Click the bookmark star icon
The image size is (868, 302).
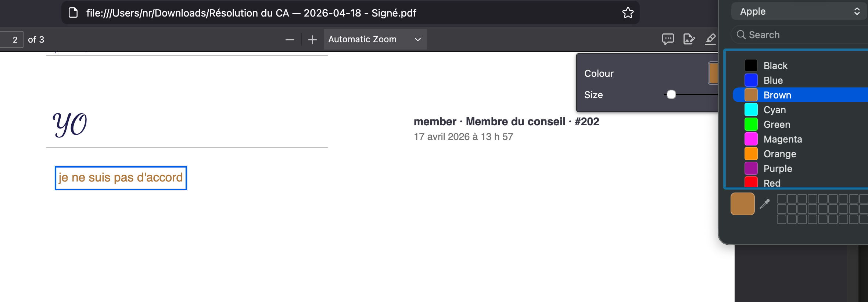pyautogui.click(x=628, y=13)
